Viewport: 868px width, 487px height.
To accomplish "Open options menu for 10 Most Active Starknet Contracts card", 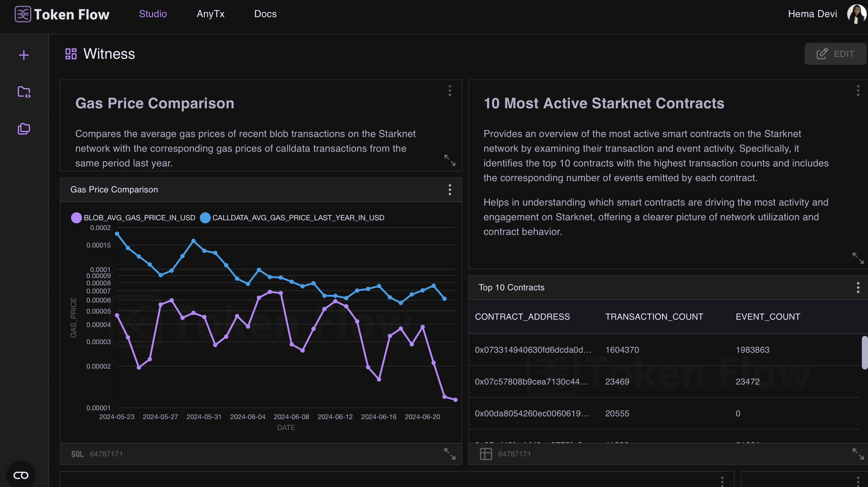I will pos(858,91).
